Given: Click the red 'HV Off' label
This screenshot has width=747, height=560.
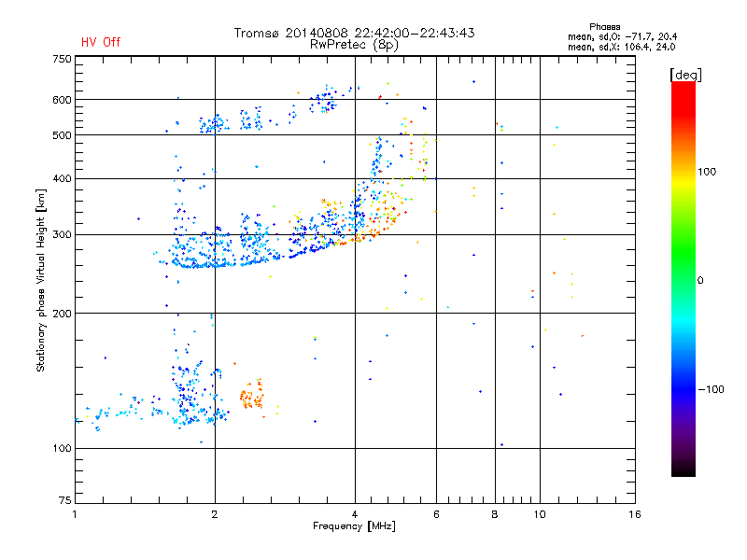Looking at the screenshot, I should [x=101, y=42].
